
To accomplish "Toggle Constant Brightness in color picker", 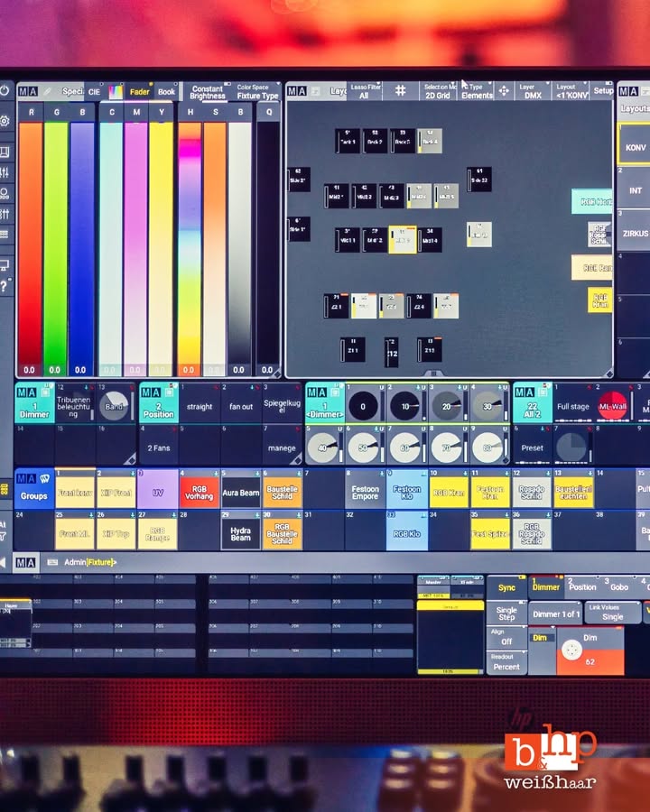I will coord(208,92).
